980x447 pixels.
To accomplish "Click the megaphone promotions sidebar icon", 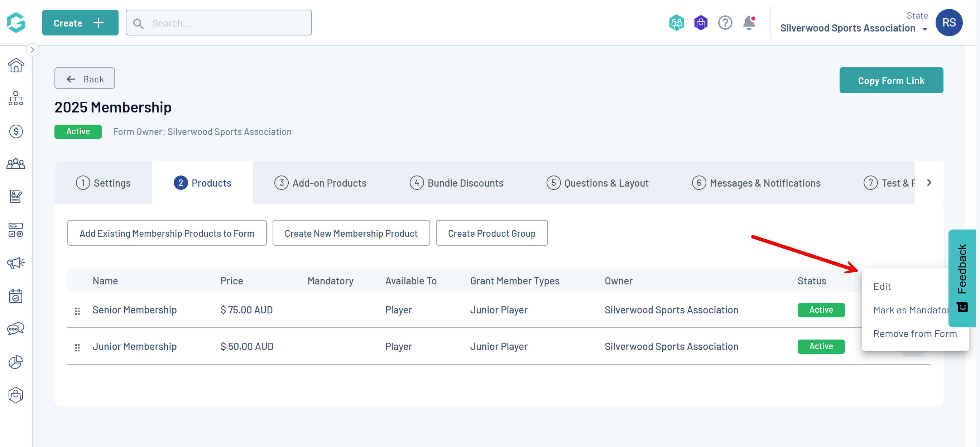I will (x=16, y=263).
